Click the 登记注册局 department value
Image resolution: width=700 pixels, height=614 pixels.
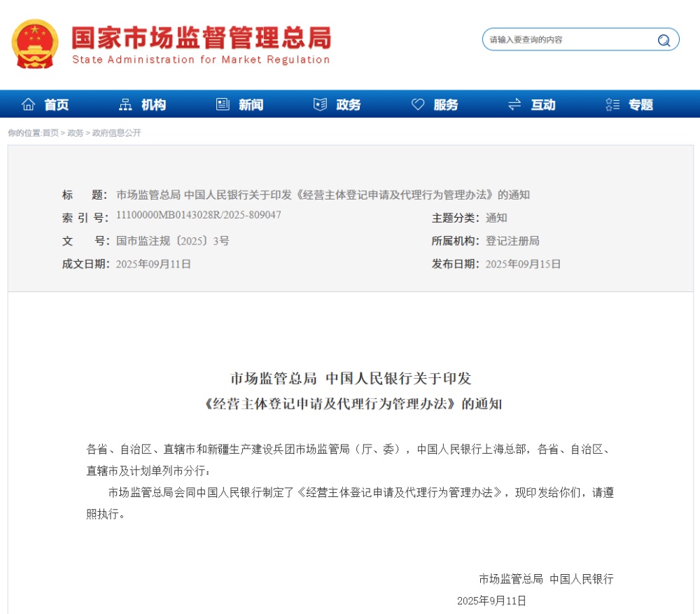[x=512, y=241]
